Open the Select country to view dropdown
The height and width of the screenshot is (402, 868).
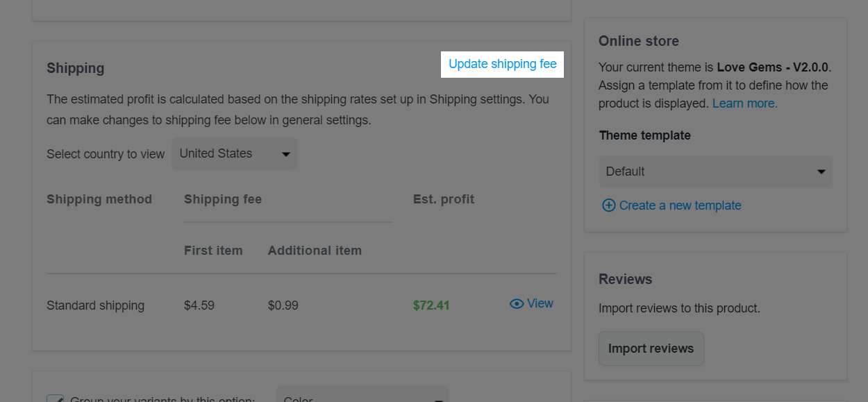click(x=234, y=153)
